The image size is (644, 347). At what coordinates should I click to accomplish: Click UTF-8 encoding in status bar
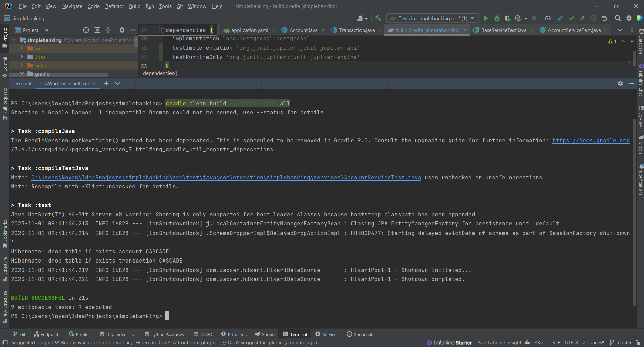(571, 343)
